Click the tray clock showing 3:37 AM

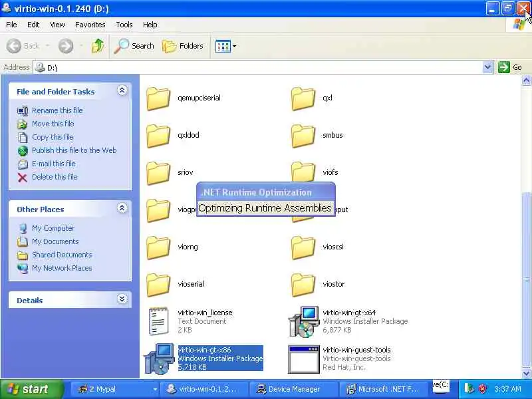[507, 389]
